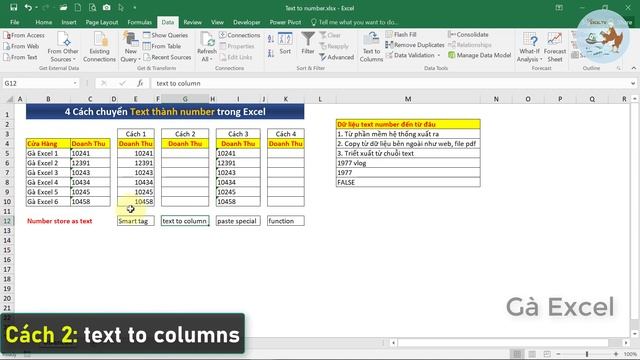The height and width of the screenshot is (360, 640).
Task: Open the Sort dialog
Action: [285, 44]
